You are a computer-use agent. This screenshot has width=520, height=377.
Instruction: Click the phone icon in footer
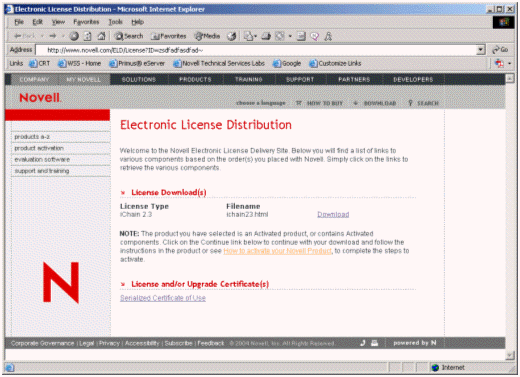pos(363,343)
